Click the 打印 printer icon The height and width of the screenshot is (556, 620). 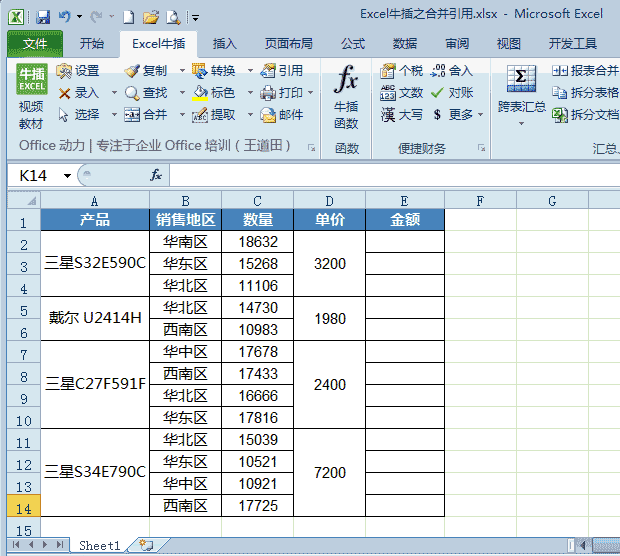click(x=268, y=93)
